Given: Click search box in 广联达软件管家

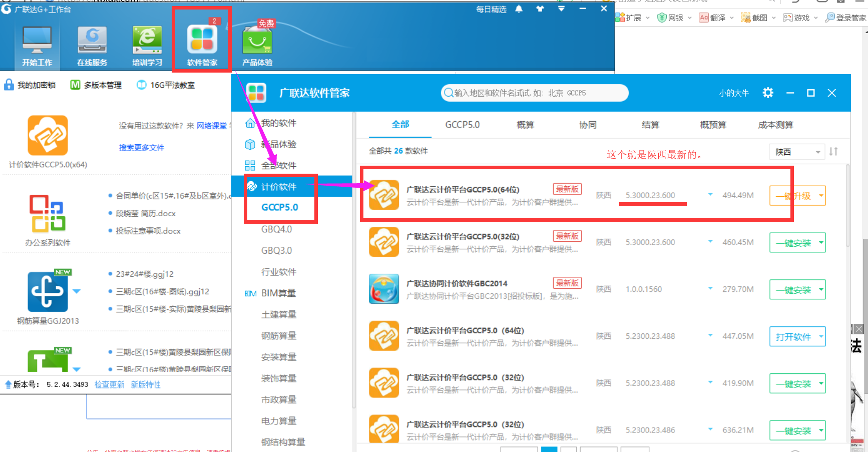Looking at the screenshot, I should pyautogui.click(x=535, y=93).
